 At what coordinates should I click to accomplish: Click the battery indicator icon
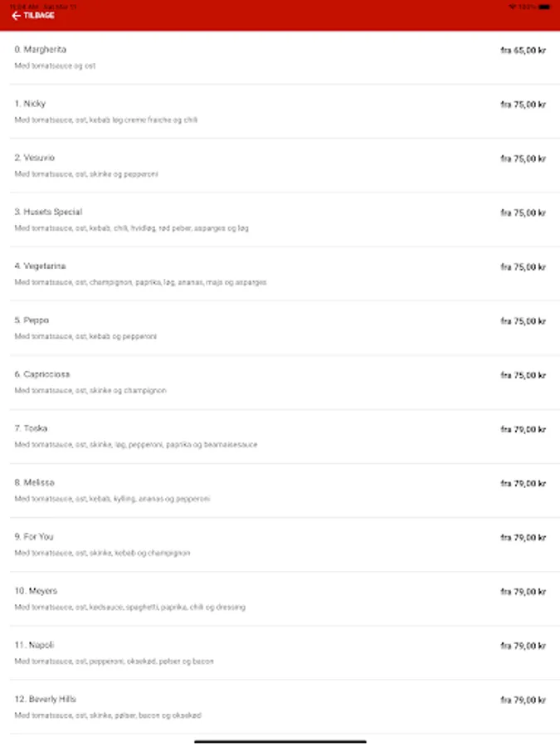(x=543, y=7)
